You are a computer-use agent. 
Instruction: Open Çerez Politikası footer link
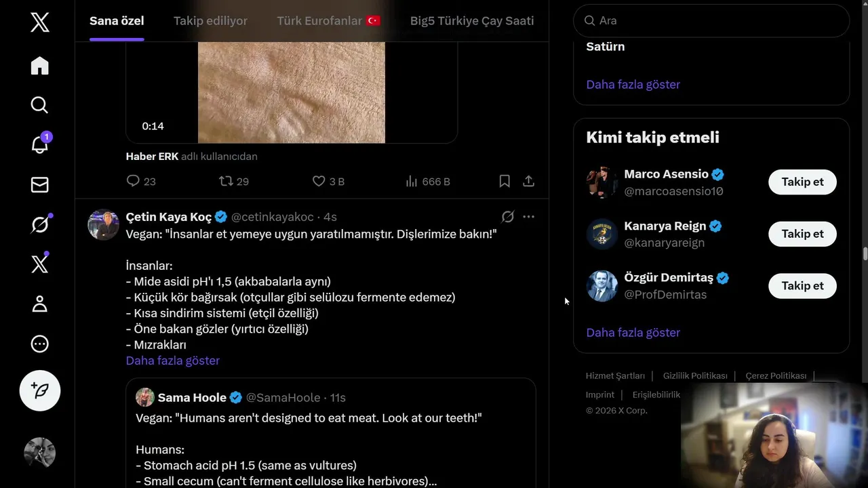tap(776, 375)
